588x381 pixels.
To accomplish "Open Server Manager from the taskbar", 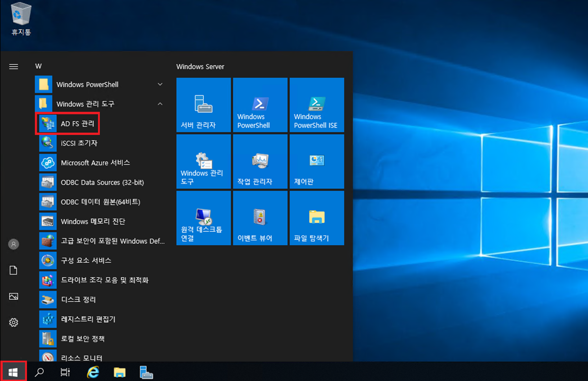I will click(146, 372).
